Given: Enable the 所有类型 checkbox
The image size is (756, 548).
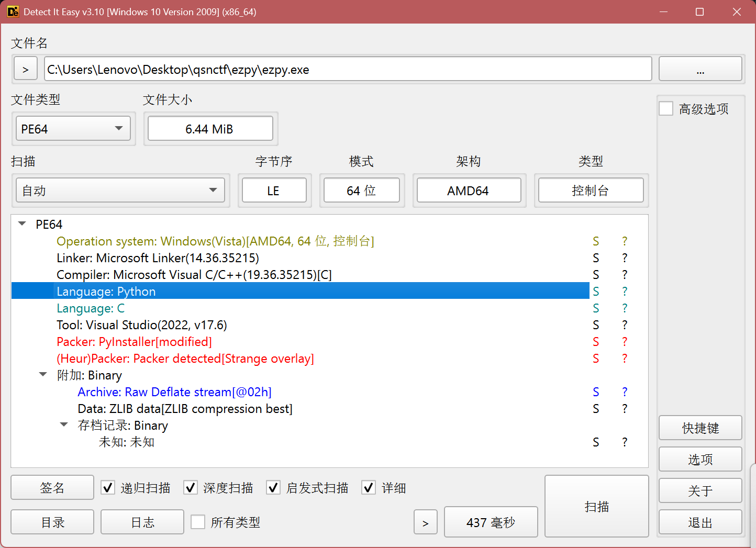Looking at the screenshot, I should (x=198, y=522).
